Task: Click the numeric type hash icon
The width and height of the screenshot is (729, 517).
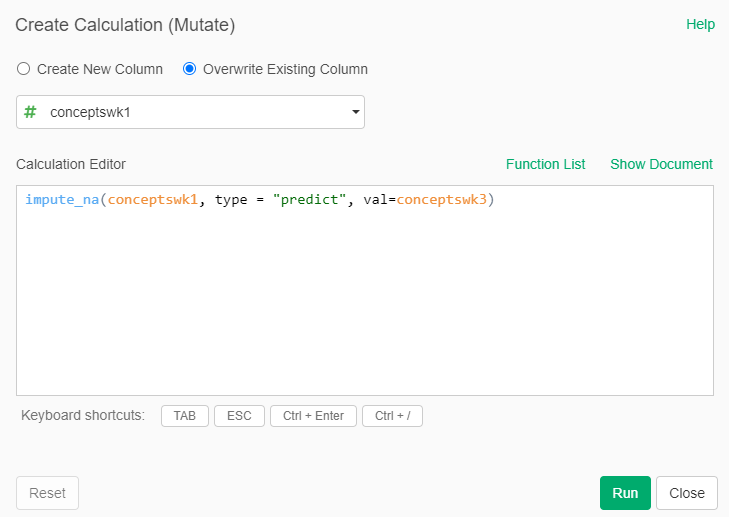Action: coord(30,112)
